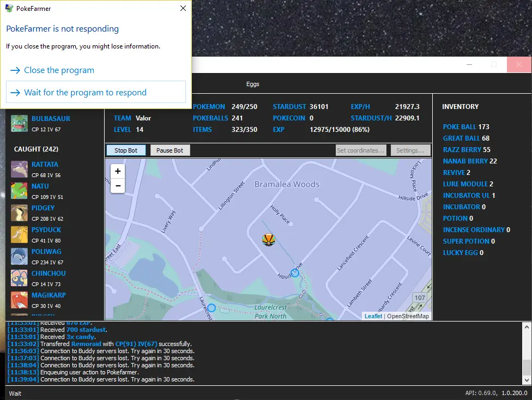Click the EXP/H 21927.3 value
532x400 pixels.
click(407, 106)
